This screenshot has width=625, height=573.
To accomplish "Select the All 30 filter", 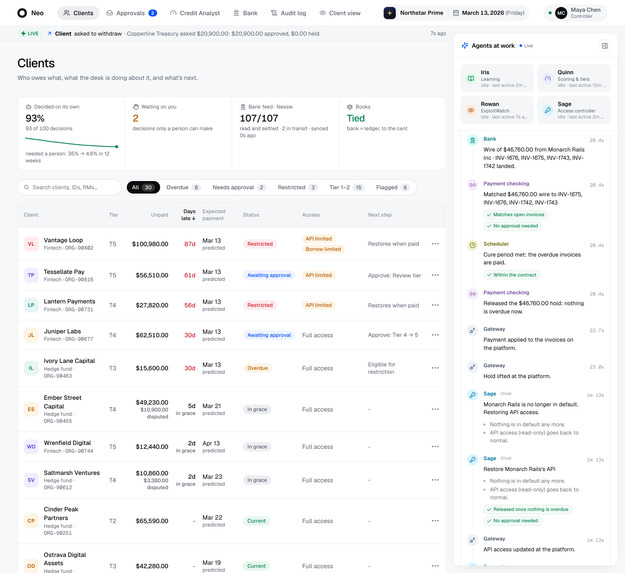I will [143, 187].
